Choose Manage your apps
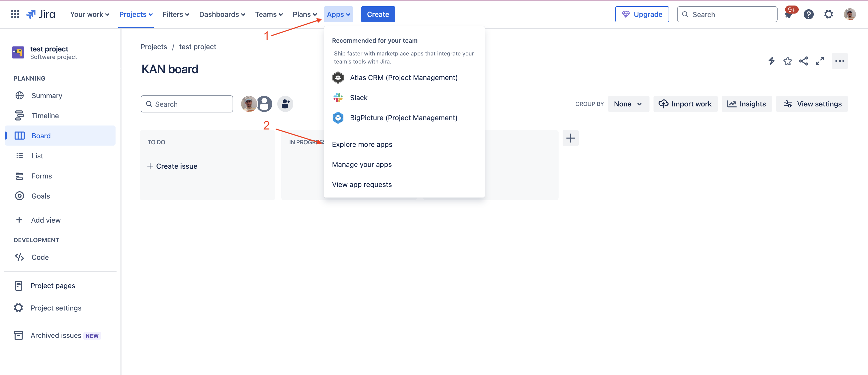The image size is (868, 375). click(362, 165)
